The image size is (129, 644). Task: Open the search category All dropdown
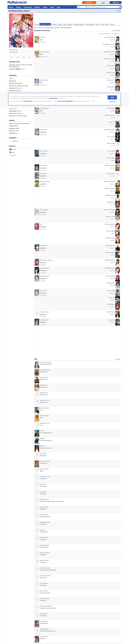[82, 7]
